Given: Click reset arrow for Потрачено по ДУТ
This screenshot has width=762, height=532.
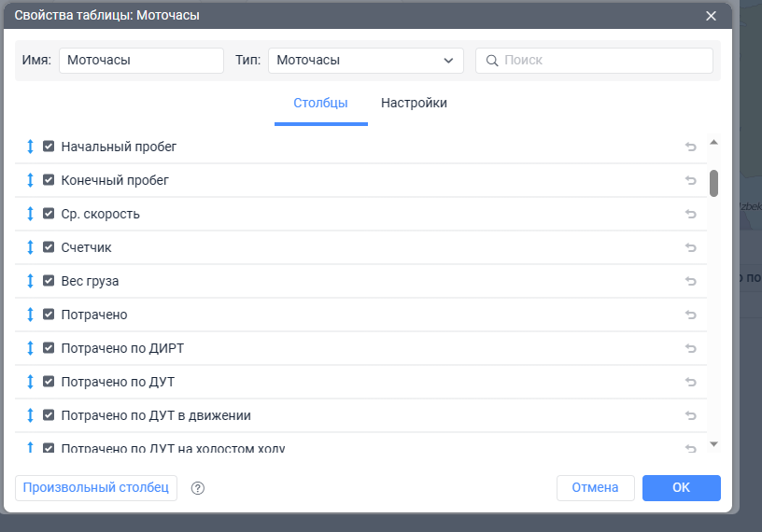Looking at the screenshot, I should 691,382.
